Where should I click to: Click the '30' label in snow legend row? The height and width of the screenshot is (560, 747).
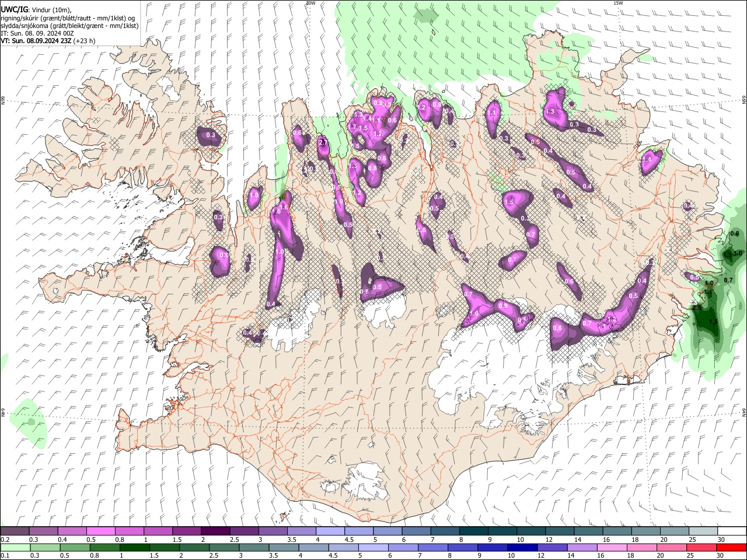point(721,540)
